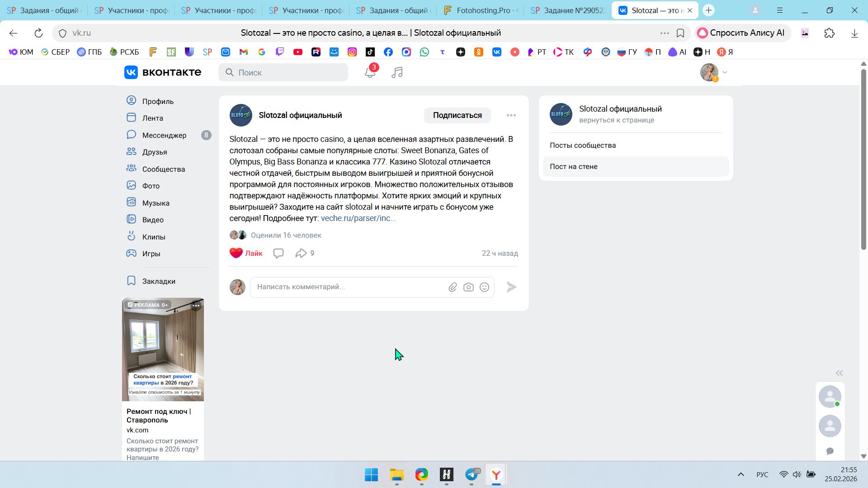Screen dimensions: 868x488
Task: Open post three-dots options menu
Action: [x=511, y=115]
